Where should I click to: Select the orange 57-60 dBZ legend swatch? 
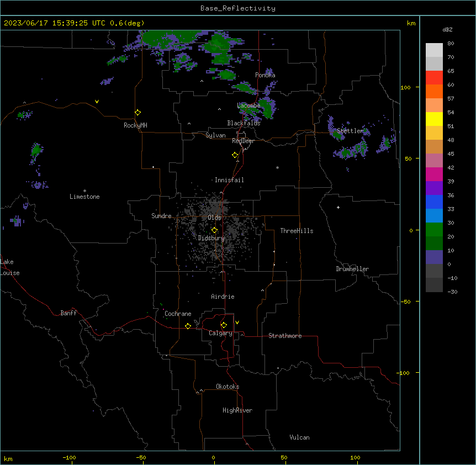(x=434, y=91)
